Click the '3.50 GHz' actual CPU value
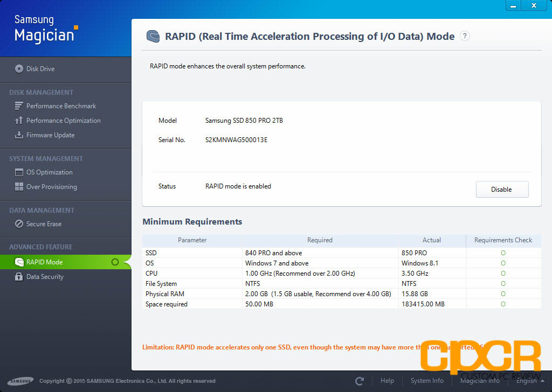The width and height of the screenshot is (552, 392). pos(415,274)
